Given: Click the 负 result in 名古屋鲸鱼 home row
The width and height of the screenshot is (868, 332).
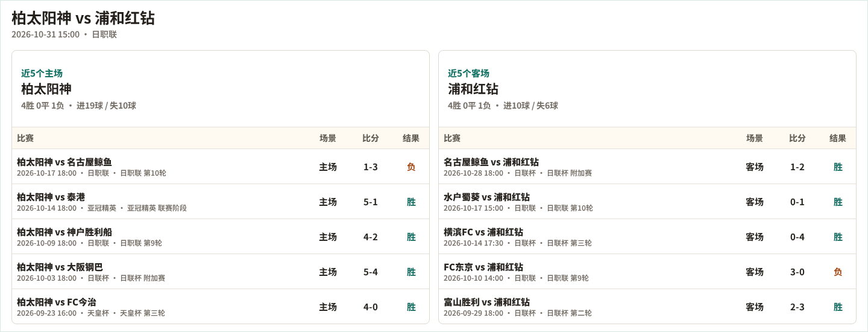Looking at the screenshot, I should pos(411,167).
